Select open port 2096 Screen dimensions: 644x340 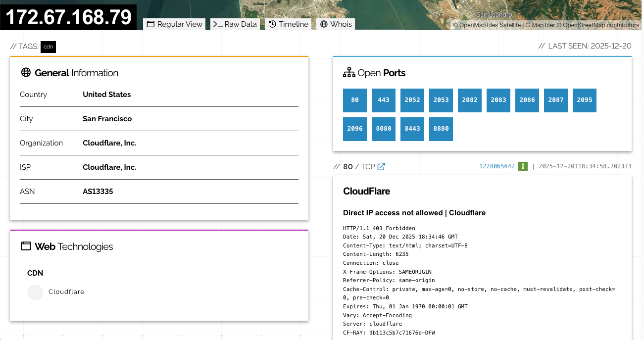[355, 129]
